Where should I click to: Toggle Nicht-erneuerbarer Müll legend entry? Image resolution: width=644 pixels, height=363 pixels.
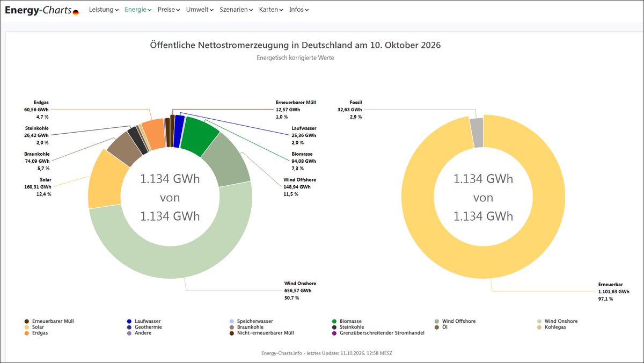pyautogui.click(x=262, y=333)
